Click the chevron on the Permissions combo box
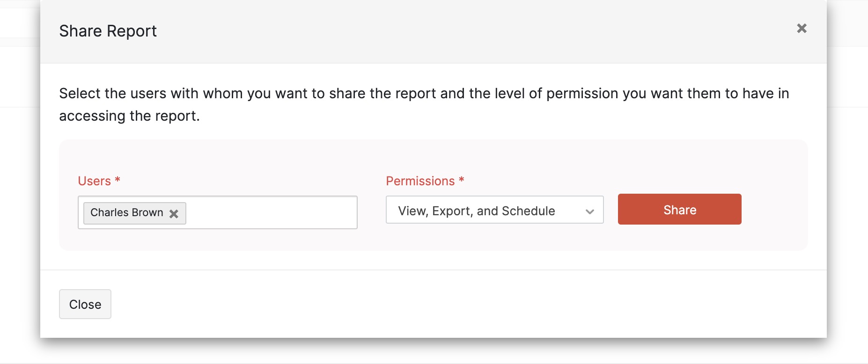 click(589, 211)
